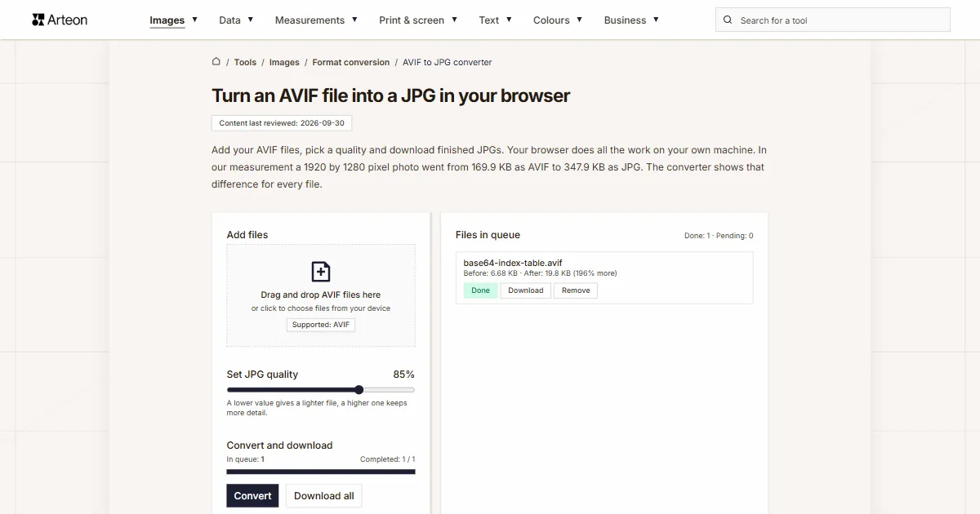
Task: Click the Done status badge
Action: tap(480, 290)
